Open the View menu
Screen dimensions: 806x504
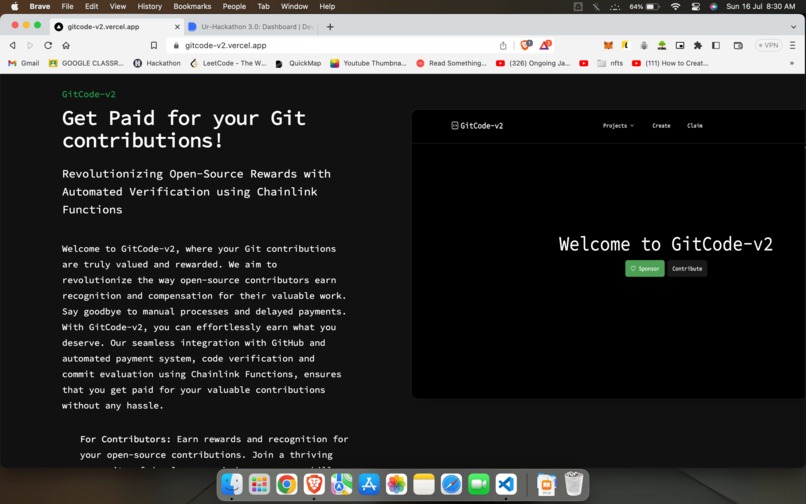pyautogui.click(x=118, y=6)
